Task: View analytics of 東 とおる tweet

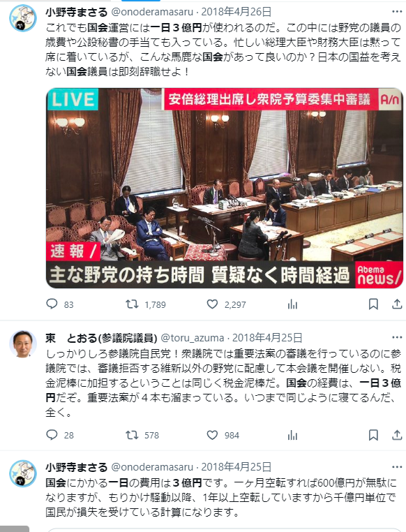Action: (292, 435)
